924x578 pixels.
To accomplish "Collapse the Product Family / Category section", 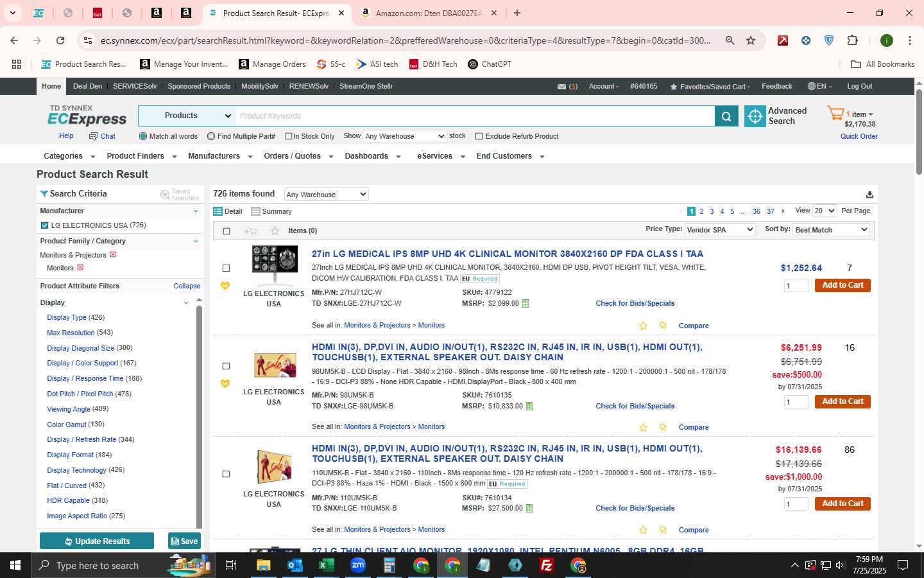I will click(196, 241).
